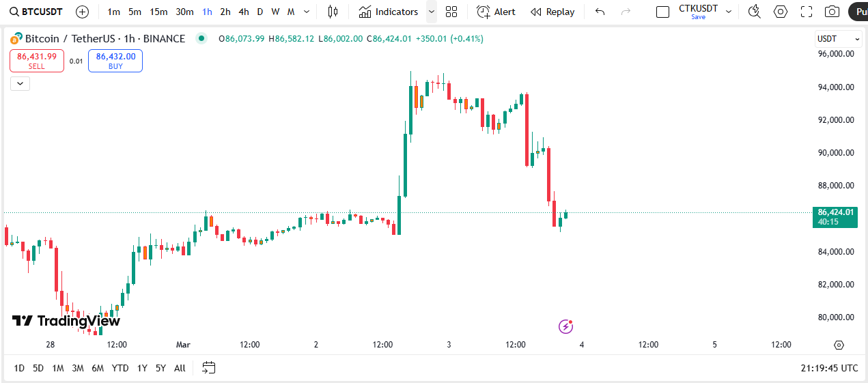Undo the last chart action
This screenshot has height=383, width=868.
tap(600, 12)
